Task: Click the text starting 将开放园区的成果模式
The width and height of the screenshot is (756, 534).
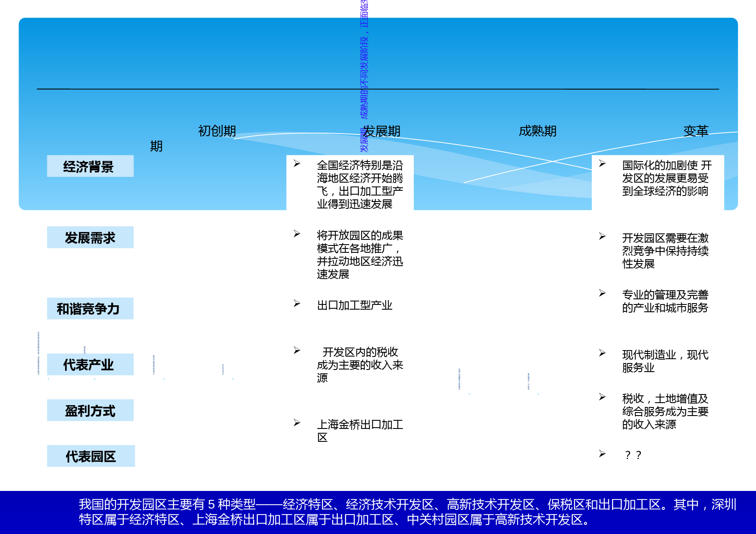Action: [360, 255]
